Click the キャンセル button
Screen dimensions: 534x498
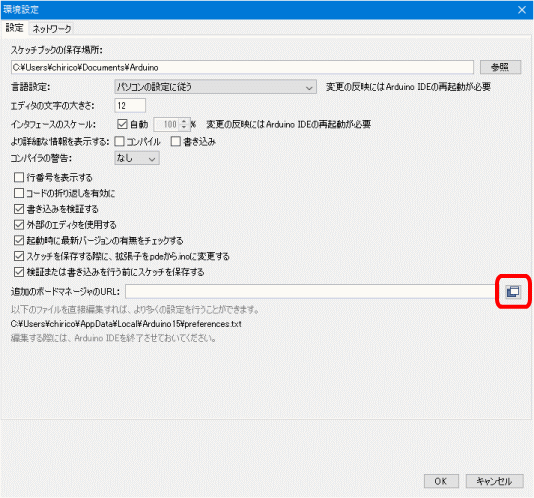click(494, 481)
